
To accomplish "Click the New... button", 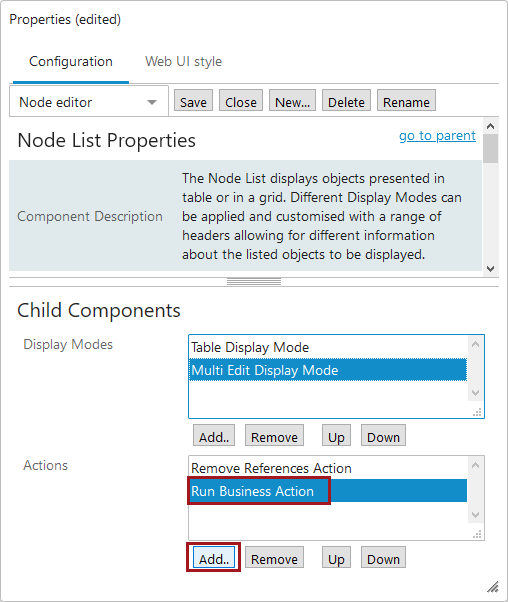I will point(292,101).
